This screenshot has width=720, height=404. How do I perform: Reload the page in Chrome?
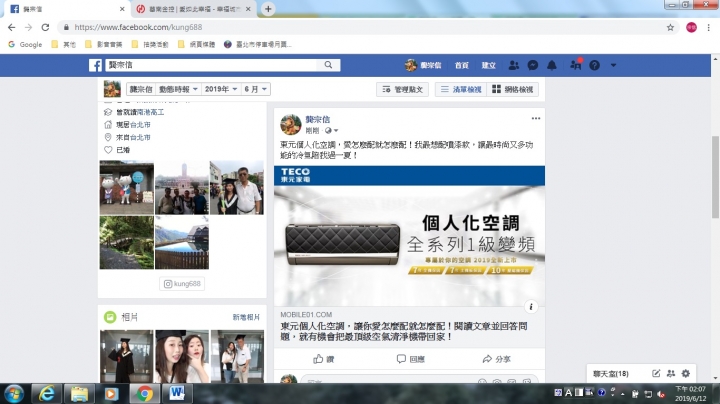[x=45, y=28]
